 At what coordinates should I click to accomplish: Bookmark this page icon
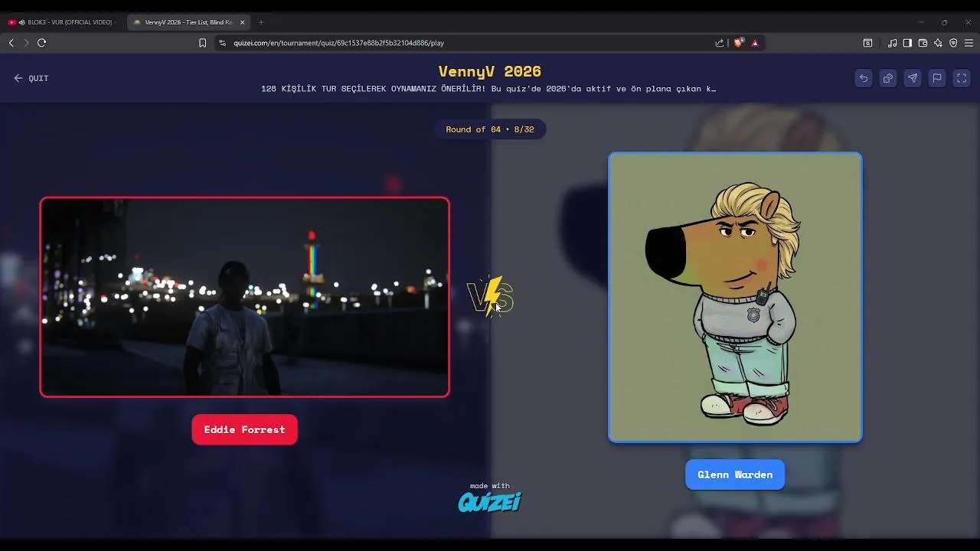202,43
